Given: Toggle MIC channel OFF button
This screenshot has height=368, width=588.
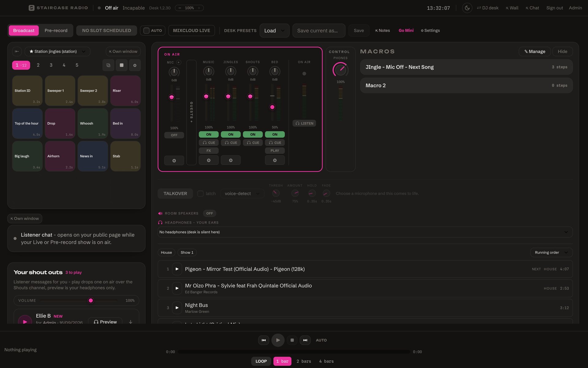Looking at the screenshot, I should coord(174,135).
